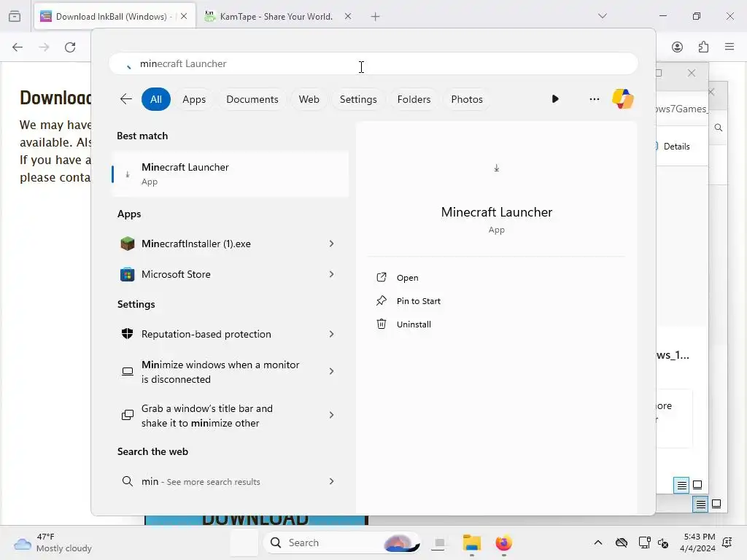
Task: Open Firefox account icon in the toolbar
Action: coord(677,47)
